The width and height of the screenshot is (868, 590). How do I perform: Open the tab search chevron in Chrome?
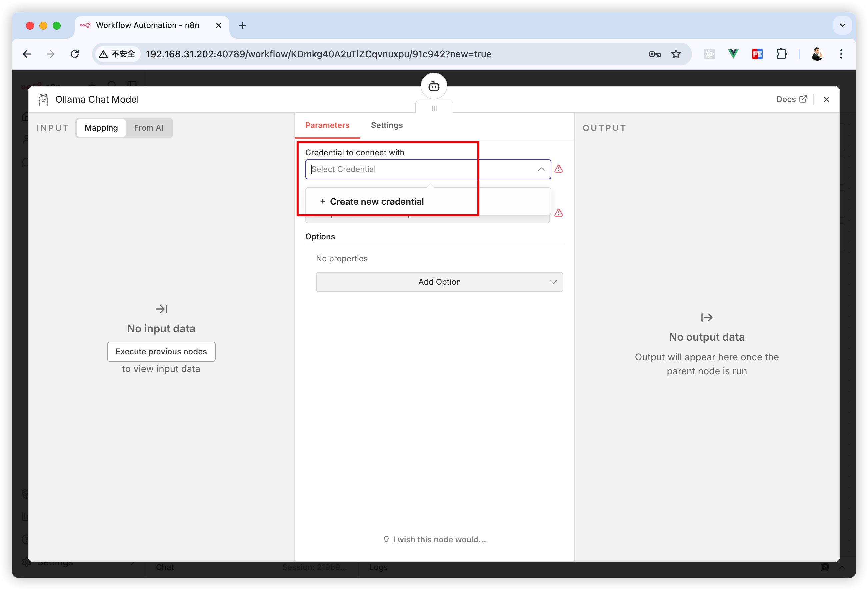[x=842, y=25]
